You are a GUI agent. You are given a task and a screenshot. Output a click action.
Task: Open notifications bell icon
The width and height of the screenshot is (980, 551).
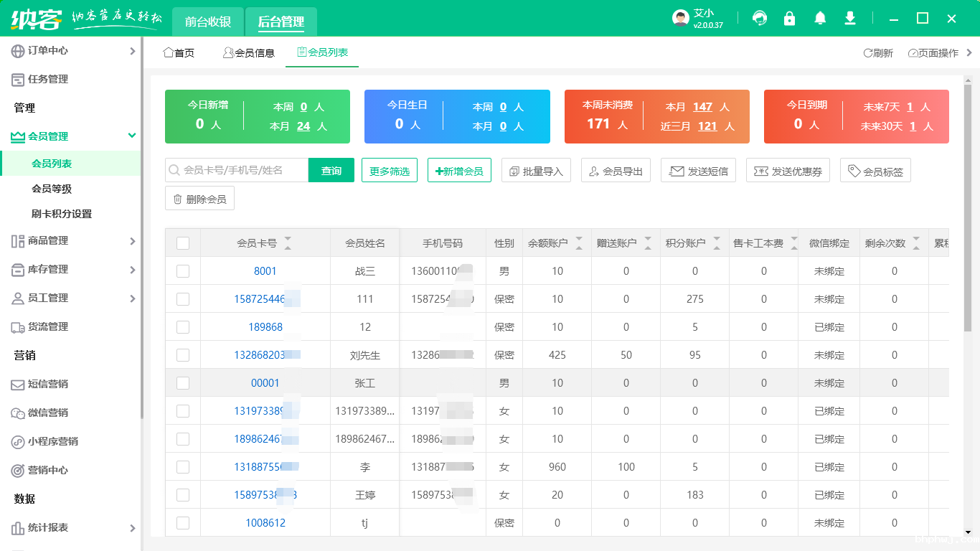pyautogui.click(x=820, y=18)
